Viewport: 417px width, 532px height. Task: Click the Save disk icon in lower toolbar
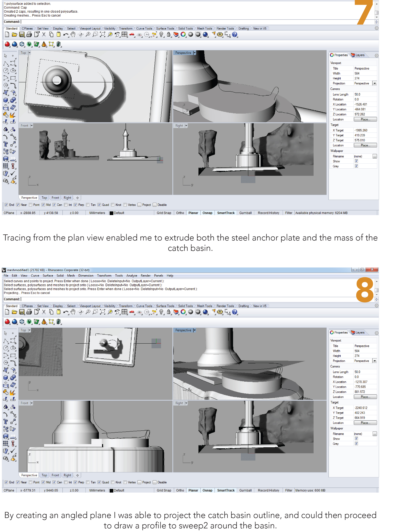22,312
